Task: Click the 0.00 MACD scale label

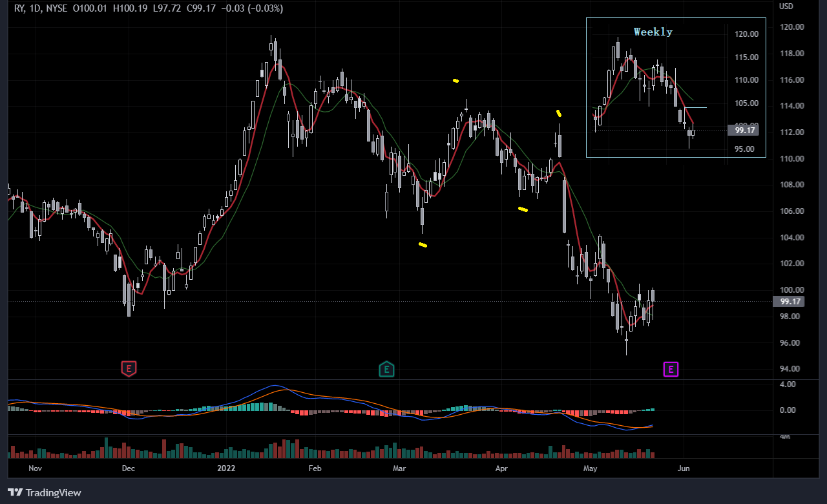Action: (787, 410)
